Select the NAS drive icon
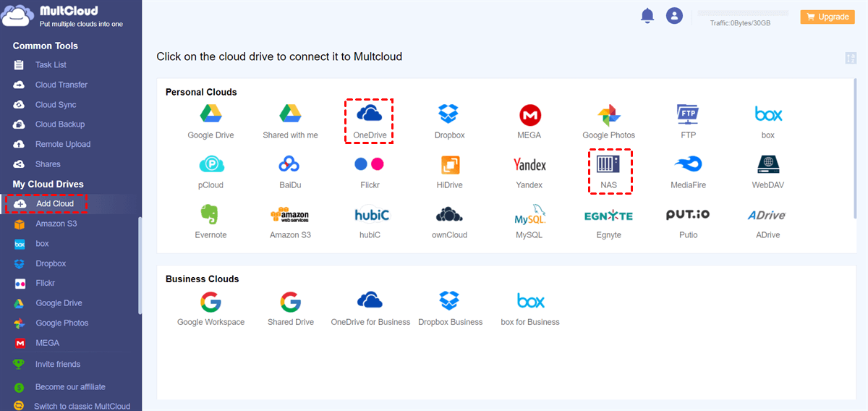 click(x=608, y=164)
